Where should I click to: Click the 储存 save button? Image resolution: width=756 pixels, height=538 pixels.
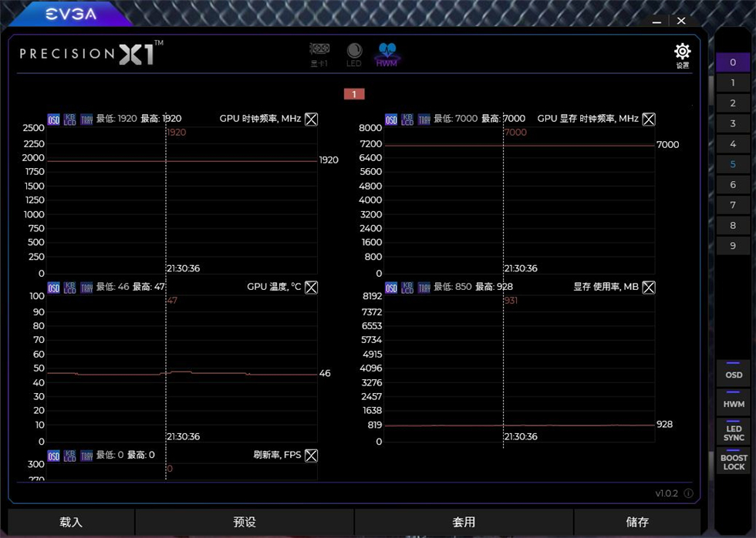pos(637,521)
